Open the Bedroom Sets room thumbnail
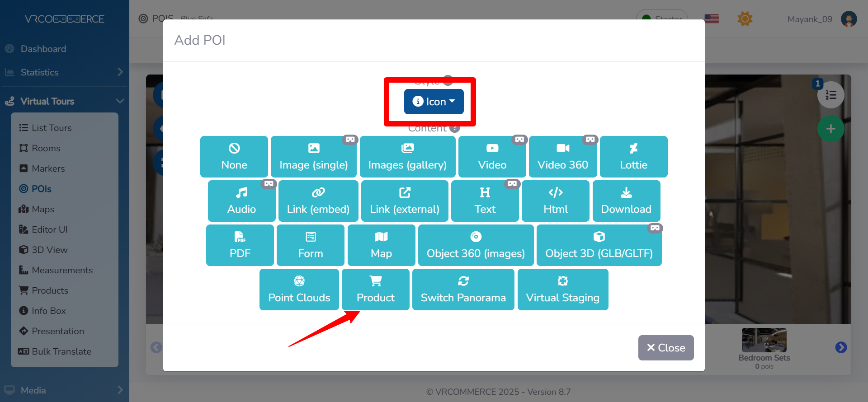Image resolution: width=868 pixels, height=402 pixels. 764,341
